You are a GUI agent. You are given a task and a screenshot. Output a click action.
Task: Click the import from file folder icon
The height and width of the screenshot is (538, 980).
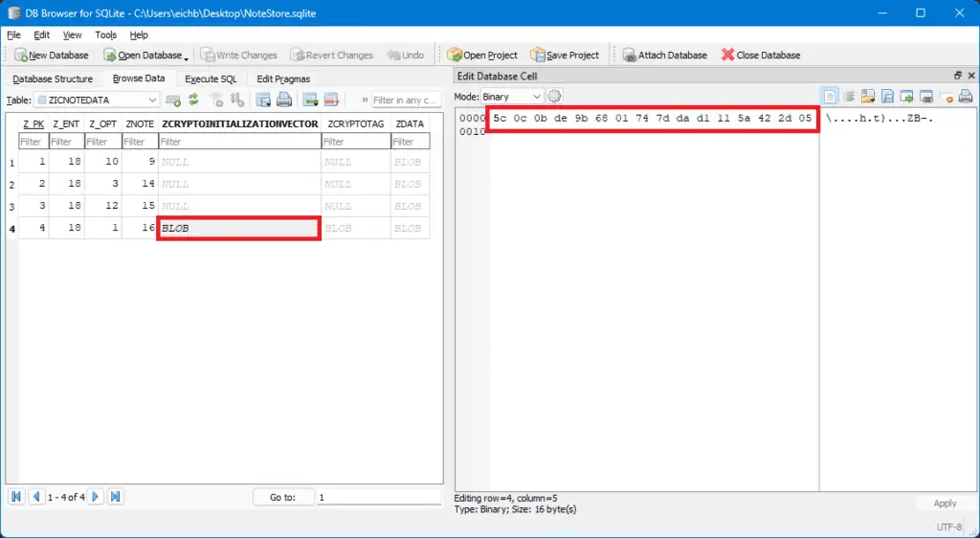pos(868,97)
